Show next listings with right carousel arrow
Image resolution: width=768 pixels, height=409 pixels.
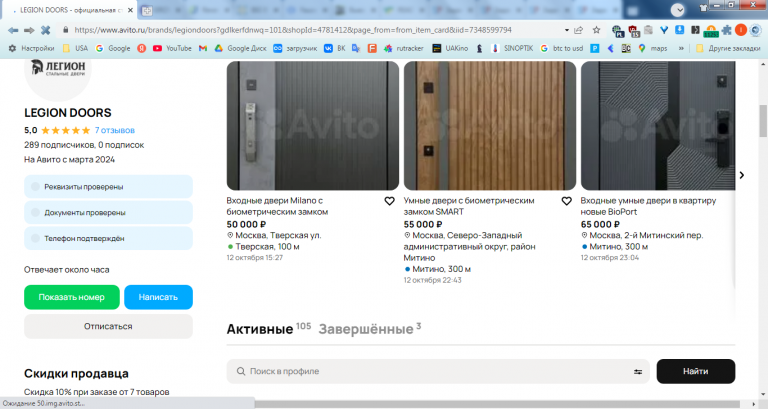(742, 175)
